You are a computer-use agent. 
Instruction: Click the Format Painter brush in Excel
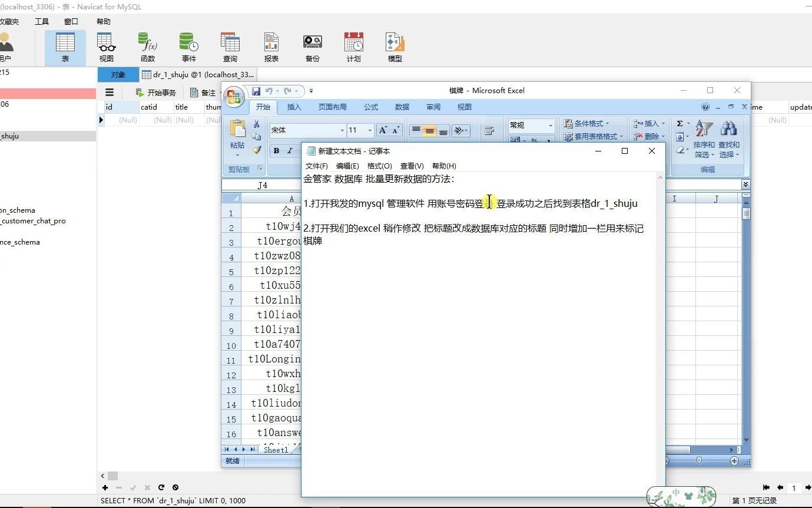point(257,150)
